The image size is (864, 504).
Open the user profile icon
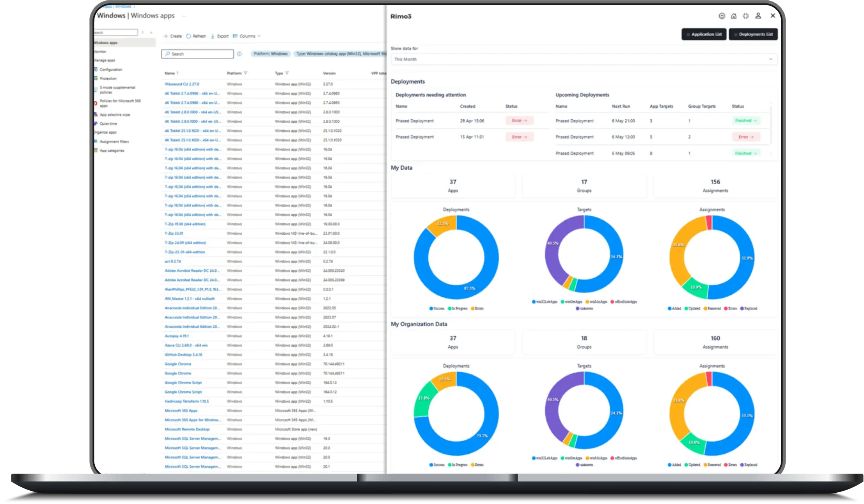coord(758,16)
